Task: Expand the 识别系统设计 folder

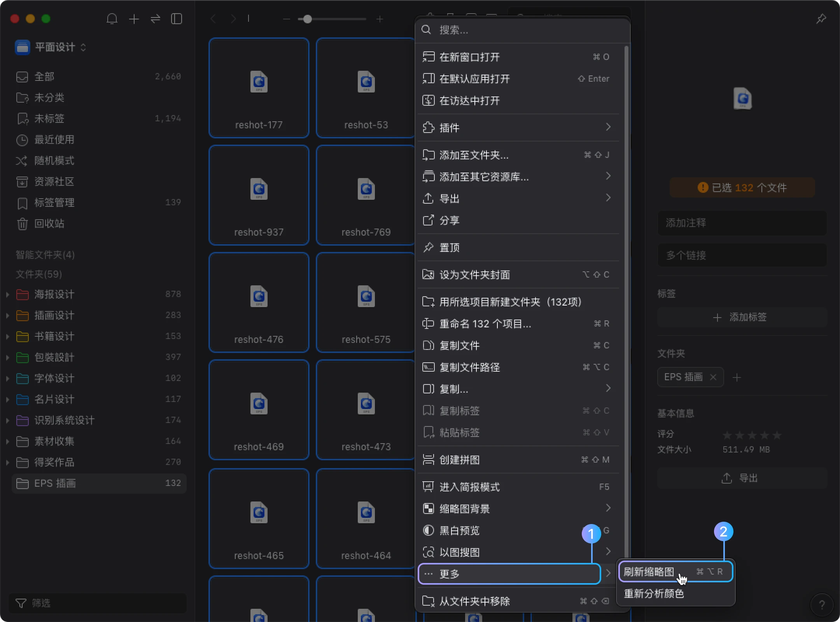Action: (7, 420)
